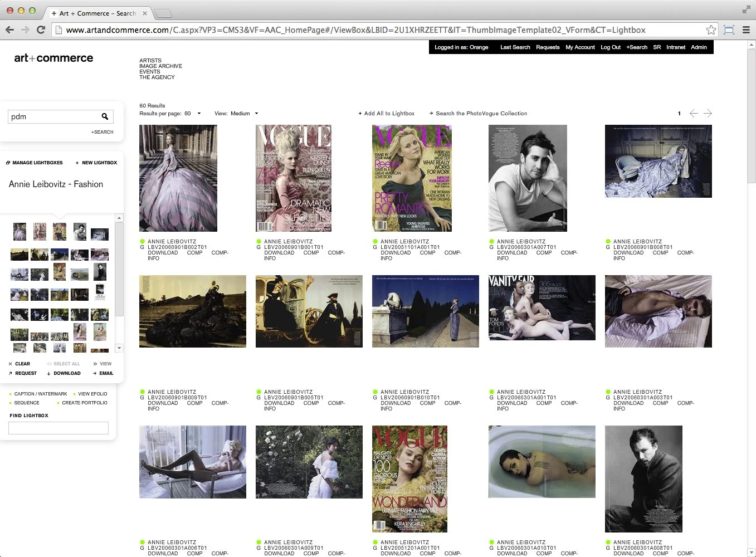
Task: Open the ARTISTS menu
Action: (x=150, y=60)
